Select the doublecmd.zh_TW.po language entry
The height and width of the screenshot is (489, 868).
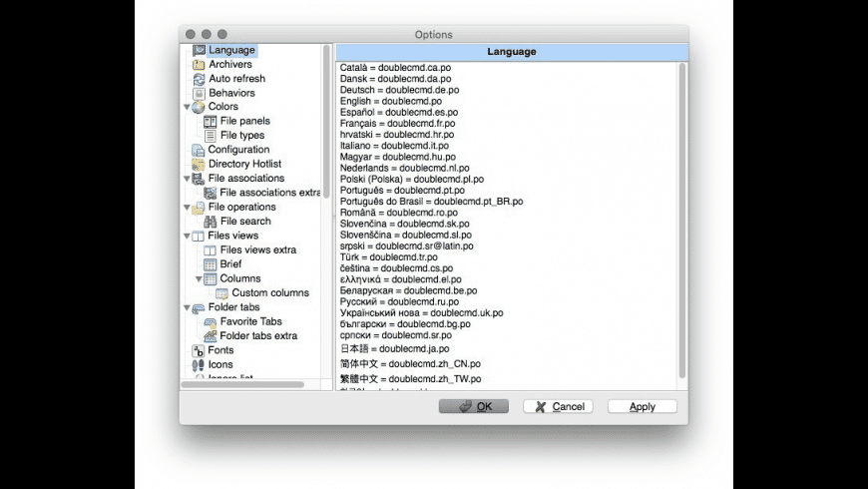410,379
